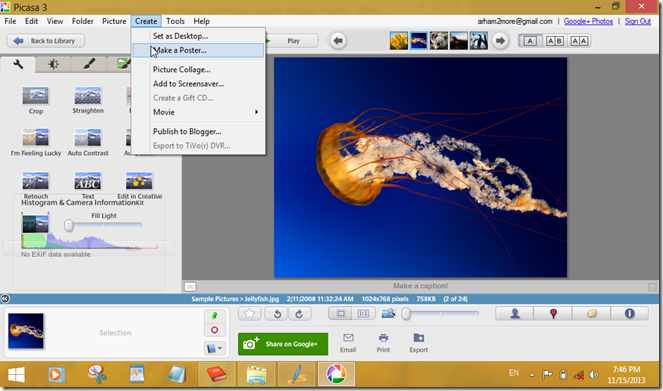Print the selected photo
Screen dimensions: 663x391
click(x=384, y=343)
